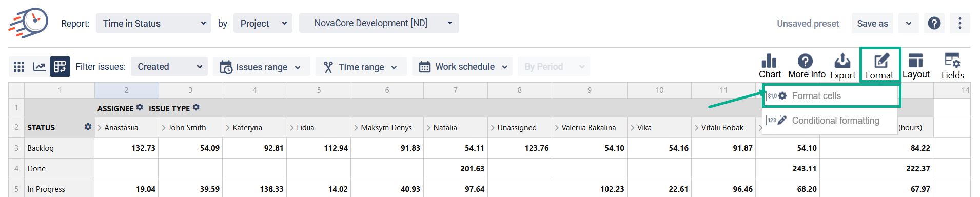Open Assignee field gear settings

point(140,107)
